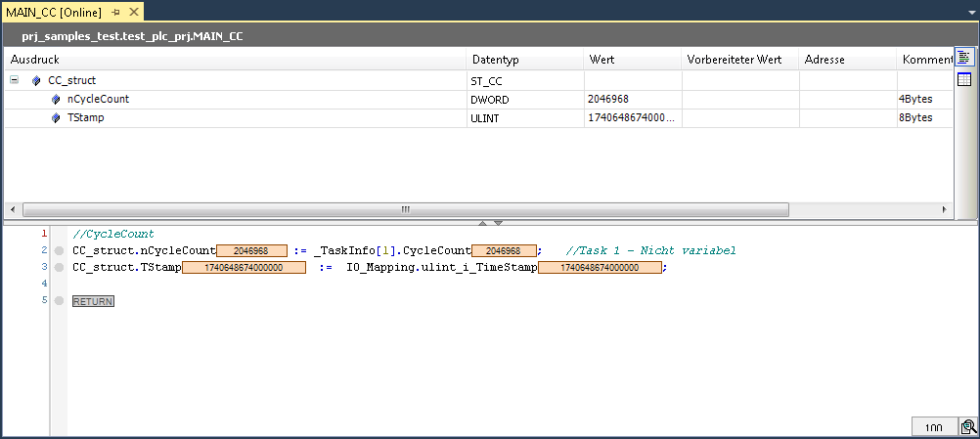Image resolution: width=980 pixels, height=439 pixels.
Task: Switch to structured declaration view icon
Action: tap(964, 58)
